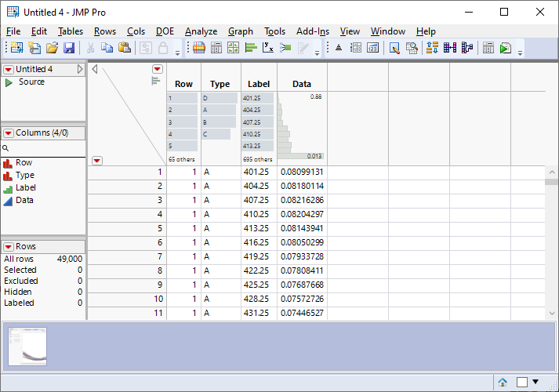Open Rows panel red triangle menu

click(9, 246)
